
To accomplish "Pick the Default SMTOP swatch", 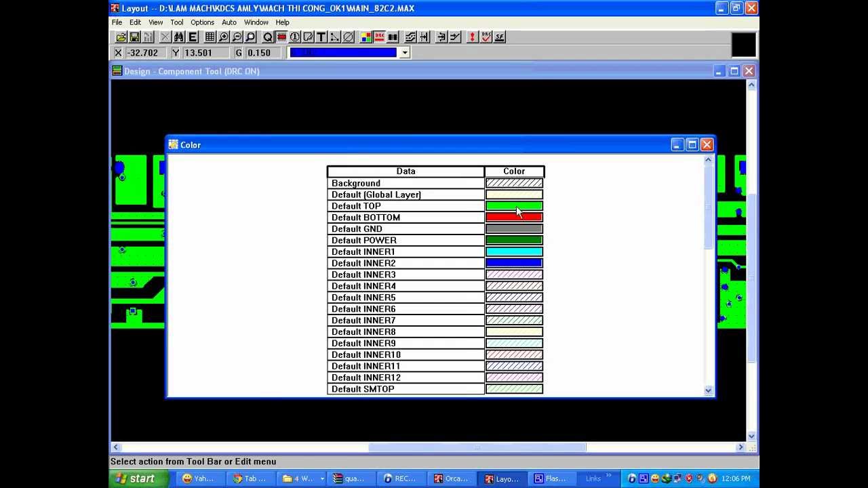I will (514, 389).
